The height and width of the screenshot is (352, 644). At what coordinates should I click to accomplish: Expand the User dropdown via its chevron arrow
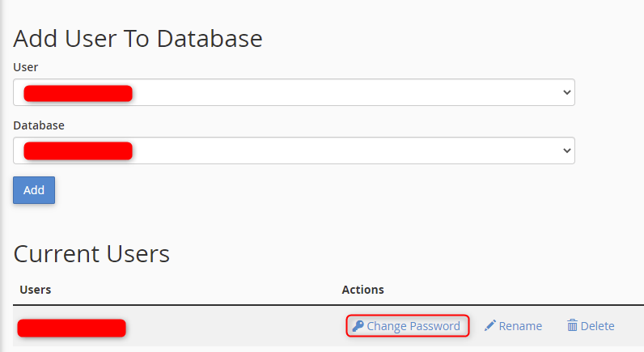point(567,92)
